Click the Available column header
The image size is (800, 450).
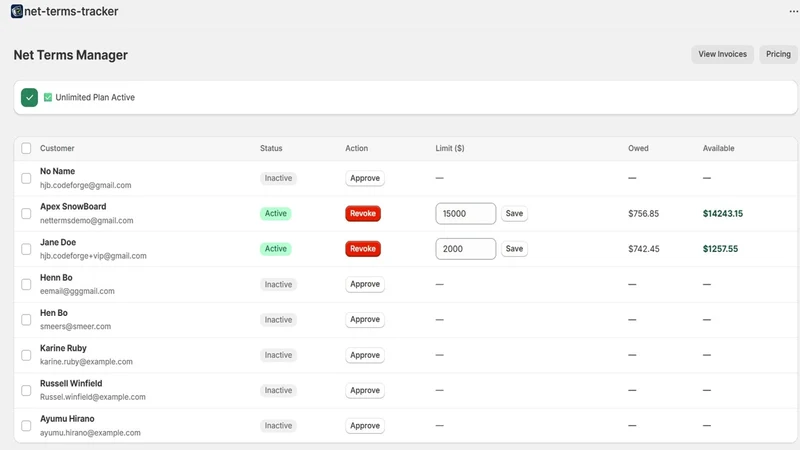coord(718,148)
